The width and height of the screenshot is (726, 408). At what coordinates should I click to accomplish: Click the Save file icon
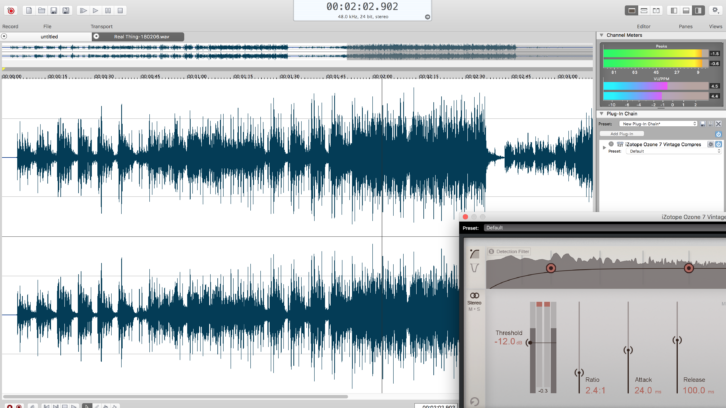pyautogui.click(x=54, y=10)
